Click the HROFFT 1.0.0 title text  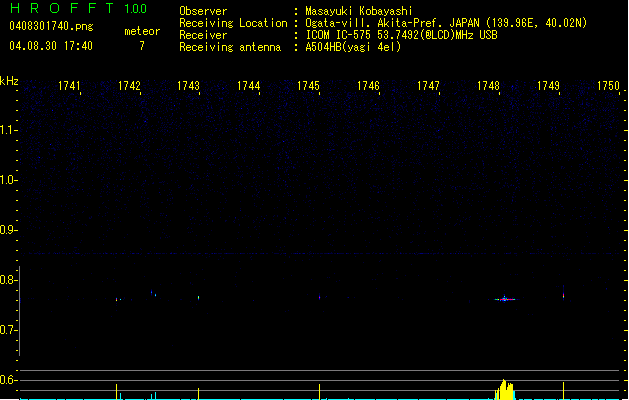click(x=79, y=8)
